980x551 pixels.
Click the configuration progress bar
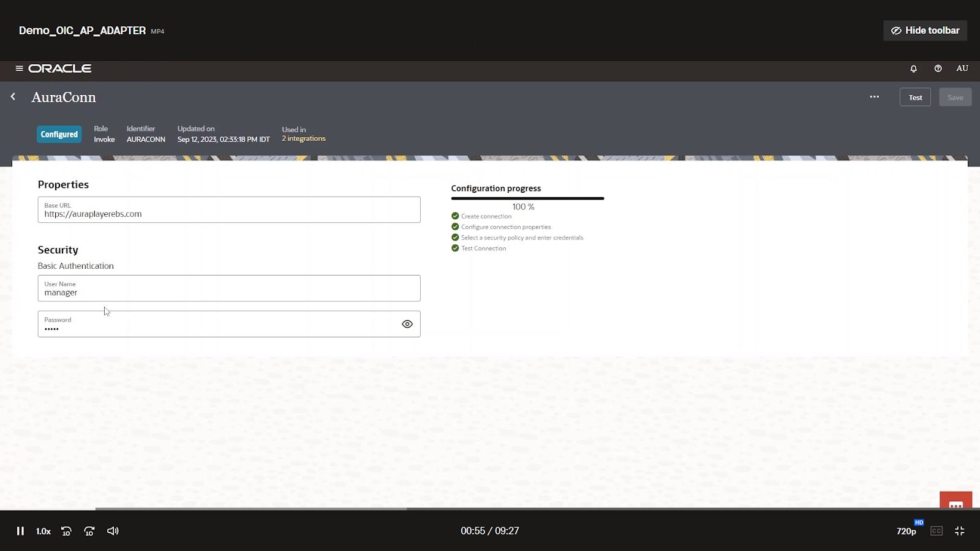coord(527,198)
